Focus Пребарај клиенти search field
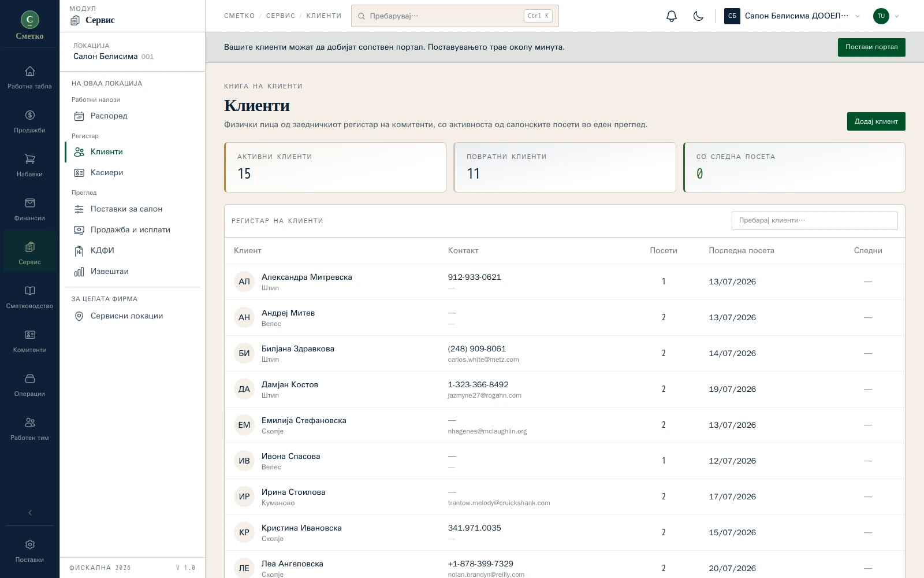 point(814,221)
